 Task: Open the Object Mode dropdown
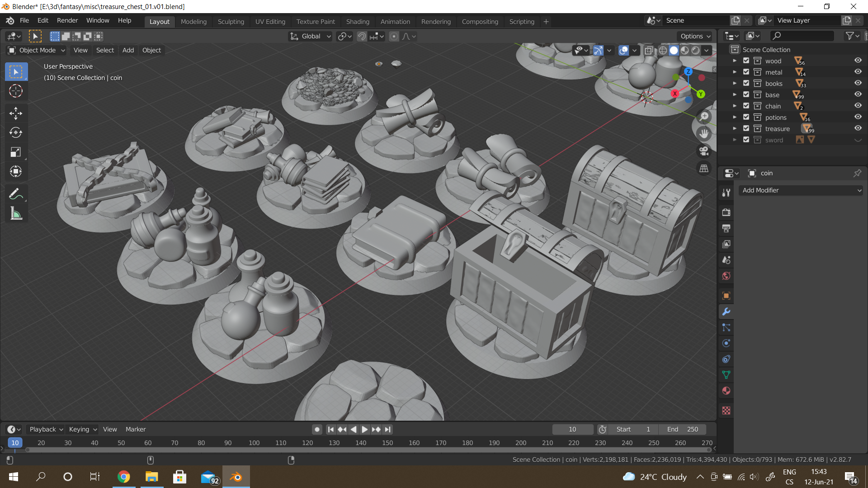click(x=37, y=50)
